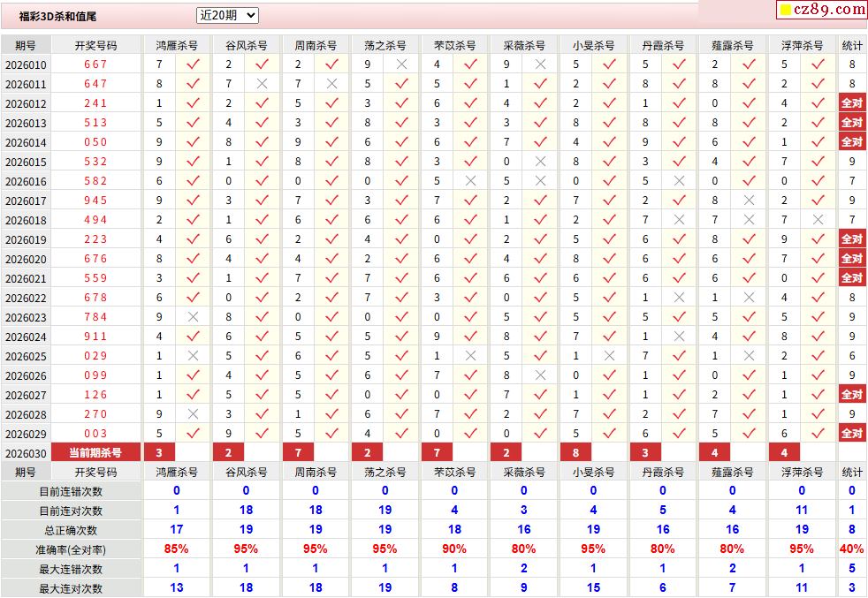Select 鸿雁杀号 cross mark in row 2026023
868x598 pixels.
(x=193, y=317)
